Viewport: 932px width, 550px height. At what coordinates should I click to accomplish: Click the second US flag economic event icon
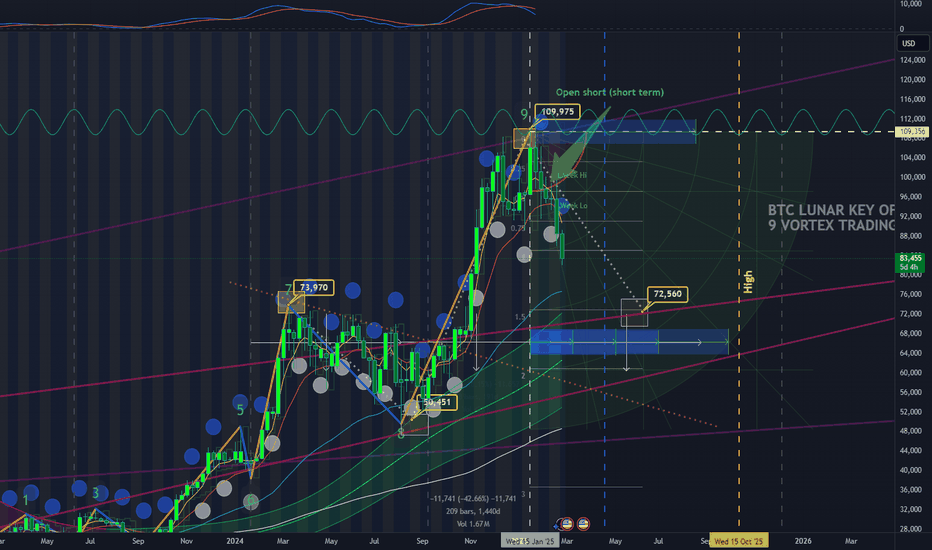(583, 524)
